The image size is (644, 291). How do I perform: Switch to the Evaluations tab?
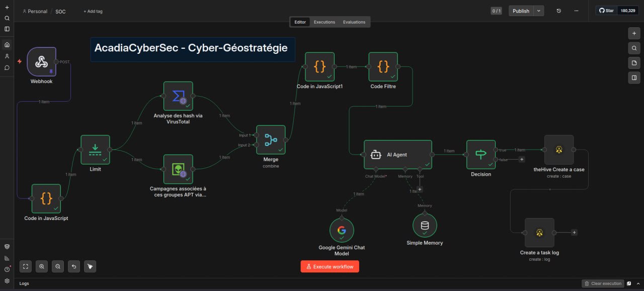[x=354, y=22]
